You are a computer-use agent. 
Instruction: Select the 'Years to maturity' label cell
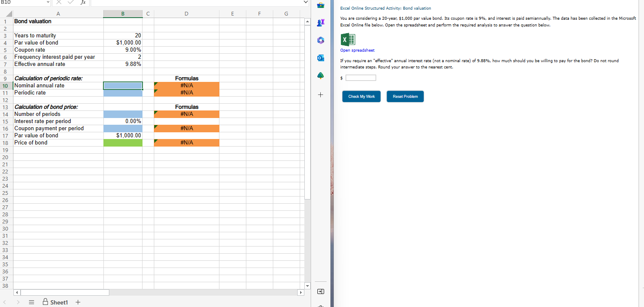click(58, 36)
